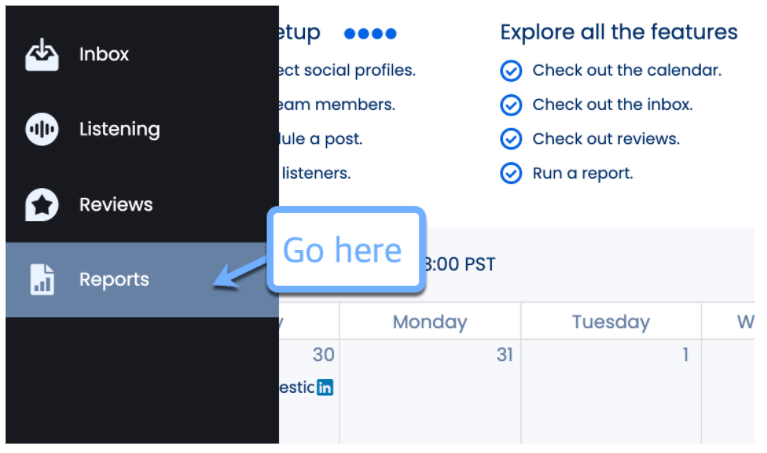Click the Reviews star icon
767x453 pixels.
(42, 204)
